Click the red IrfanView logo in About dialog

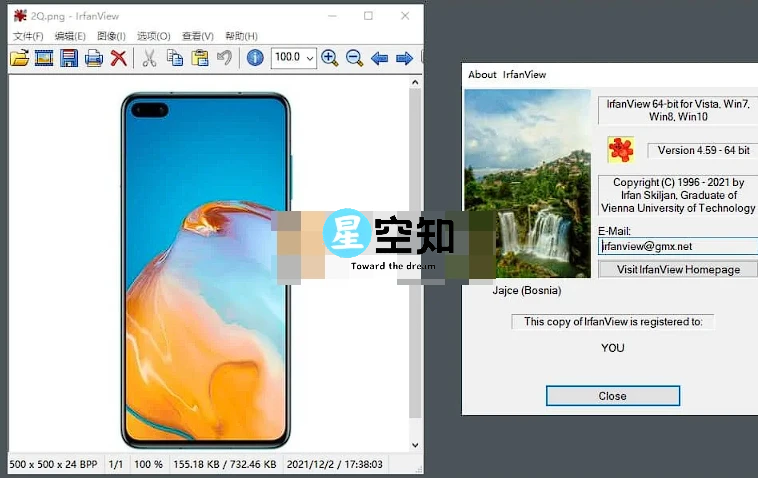[x=621, y=149]
